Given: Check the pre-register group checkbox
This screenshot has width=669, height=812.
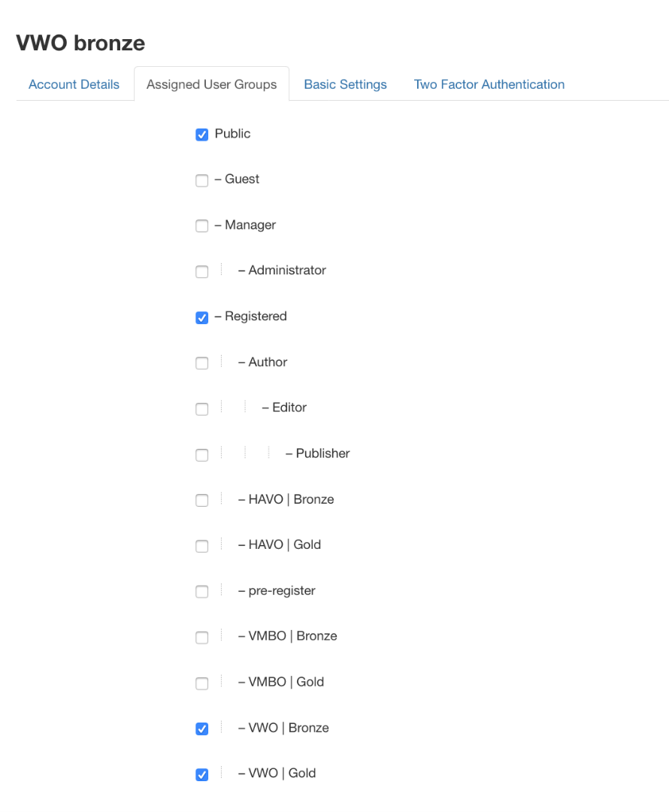Looking at the screenshot, I should pyautogui.click(x=201, y=592).
